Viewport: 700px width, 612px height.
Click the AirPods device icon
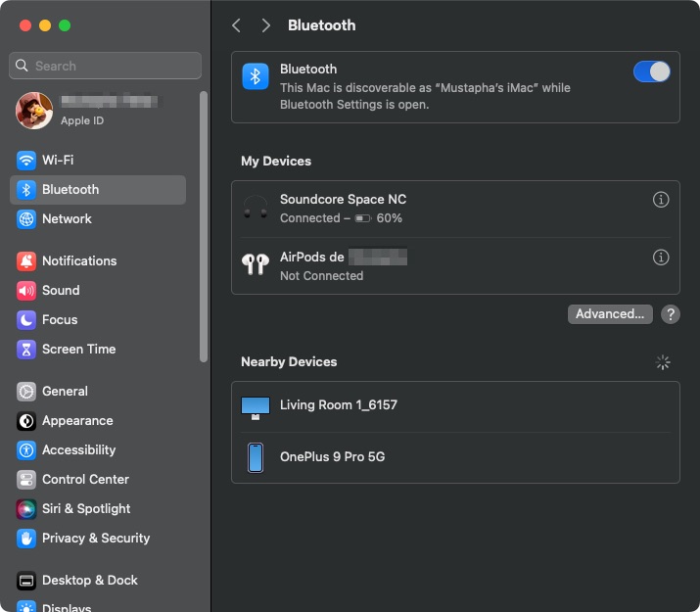coord(256,264)
